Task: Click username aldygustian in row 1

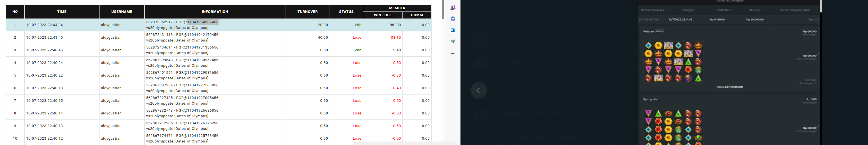Action: tap(111, 25)
